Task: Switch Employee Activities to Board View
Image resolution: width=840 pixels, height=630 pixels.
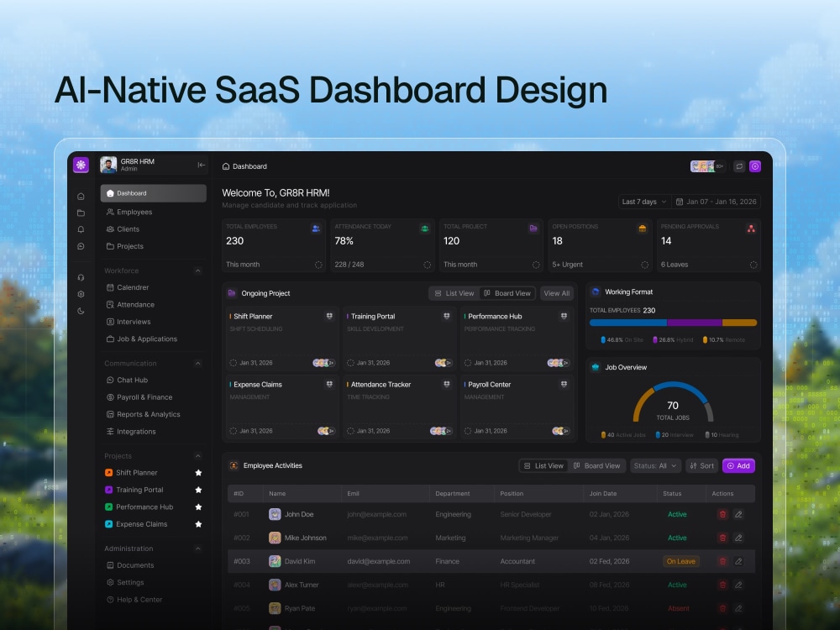Action: click(596, 466)
